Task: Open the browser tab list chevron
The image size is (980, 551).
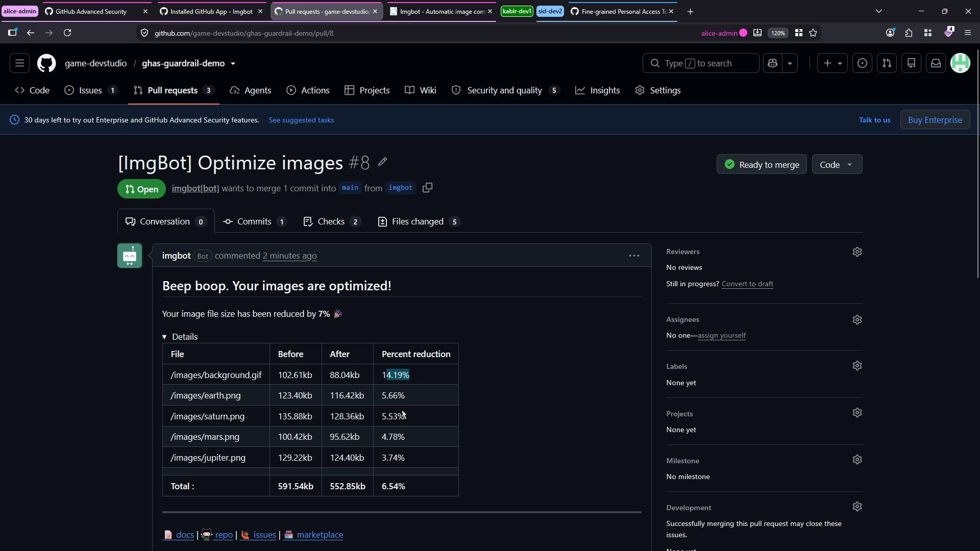Action: pyautogui.click(x=879, y=11)
